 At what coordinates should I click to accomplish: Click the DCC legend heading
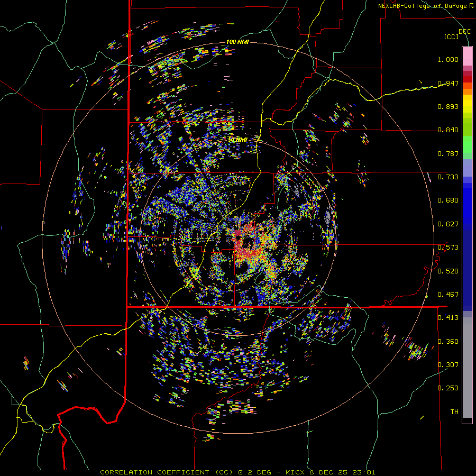[x=464, y=32]
